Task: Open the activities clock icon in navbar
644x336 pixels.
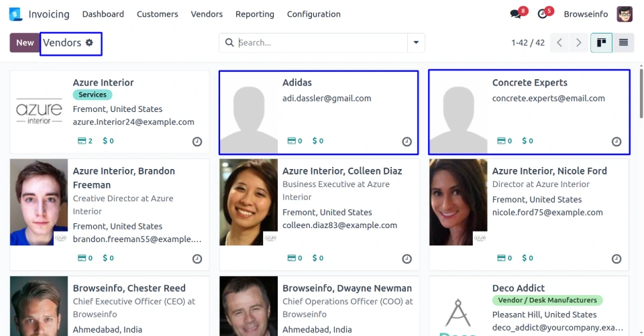Action: click(x=543, y=14)
